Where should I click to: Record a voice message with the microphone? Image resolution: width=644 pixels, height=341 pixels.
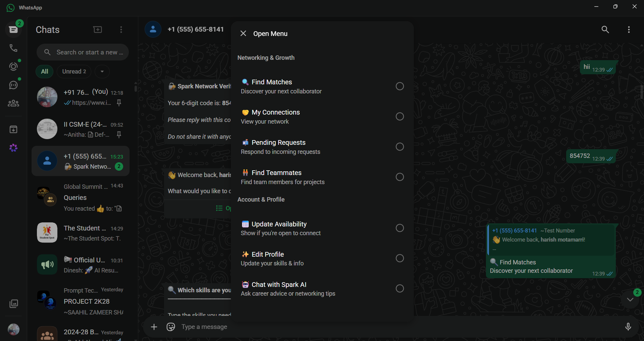click(628, 327)
